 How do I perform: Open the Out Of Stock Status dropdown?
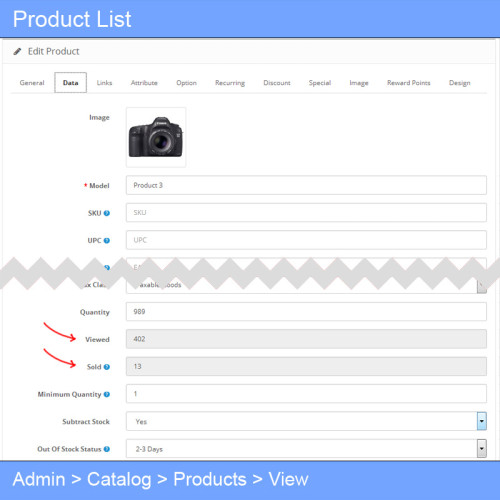[306, 449]
